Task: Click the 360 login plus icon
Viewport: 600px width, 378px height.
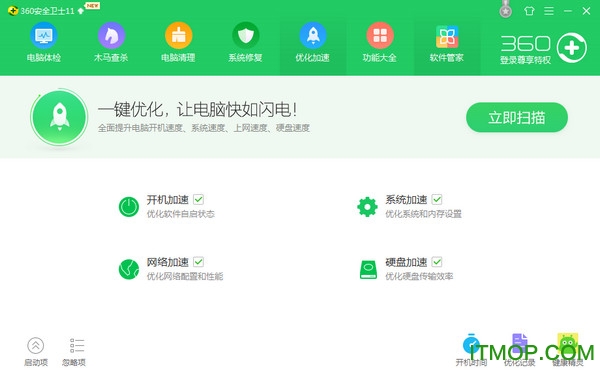Action: click(x=572, y=48)
